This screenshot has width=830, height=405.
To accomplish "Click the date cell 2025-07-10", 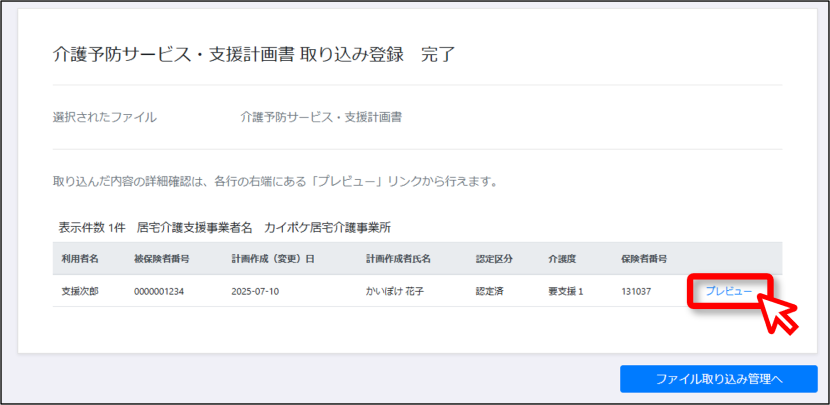I will click(x=255, y=291).
